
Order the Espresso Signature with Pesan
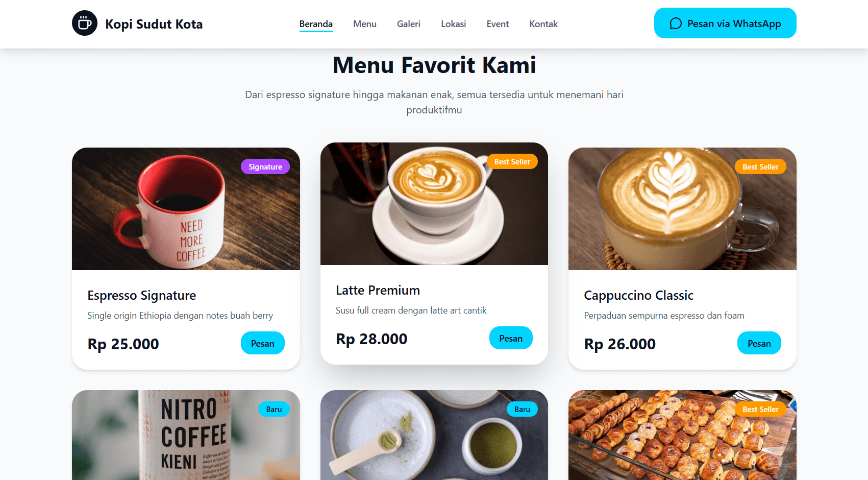pyautogui.click(x=263, y=343)
